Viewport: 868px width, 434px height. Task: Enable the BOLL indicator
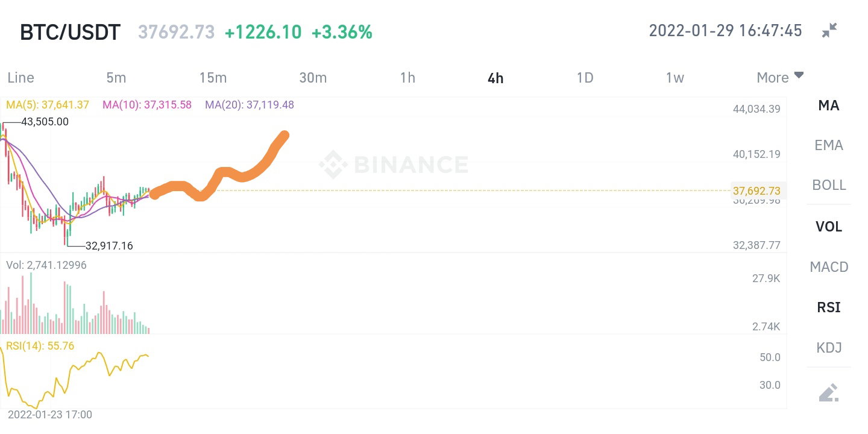coord(829,185)
